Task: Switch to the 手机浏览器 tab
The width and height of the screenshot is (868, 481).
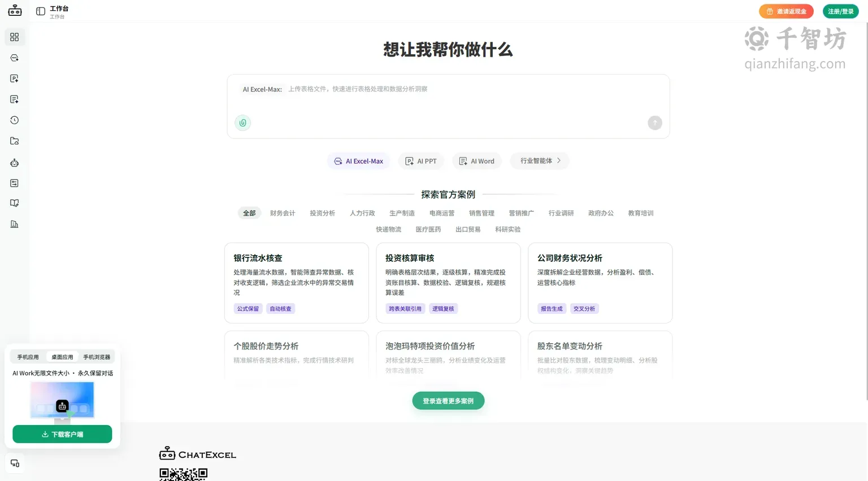Action: (97, 357)
